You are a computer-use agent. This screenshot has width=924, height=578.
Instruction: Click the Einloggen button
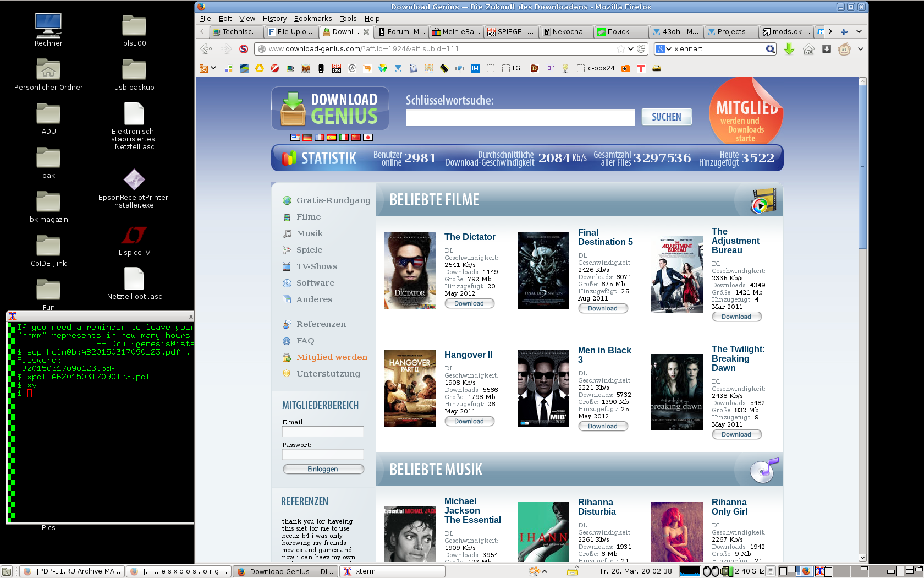[x=323, y=469]
